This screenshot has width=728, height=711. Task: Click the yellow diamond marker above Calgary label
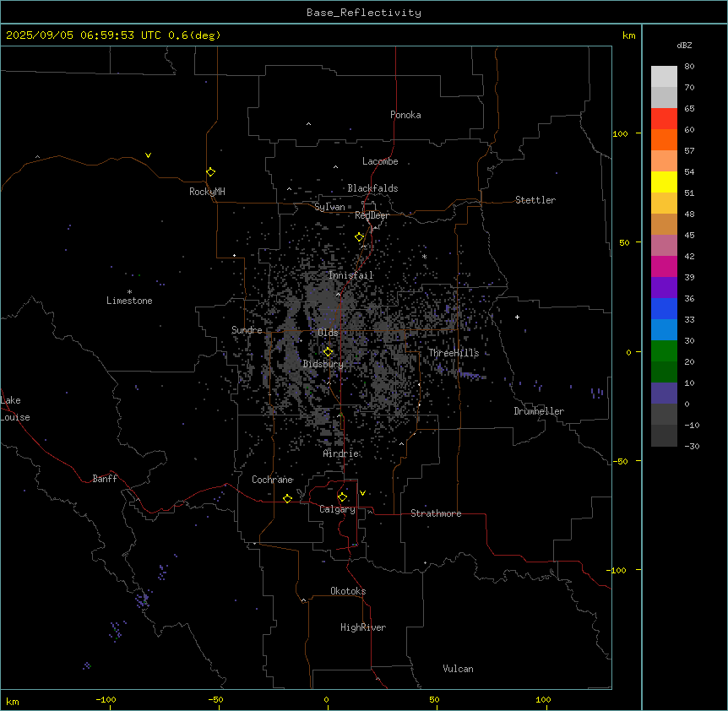[x=343, y=497]
